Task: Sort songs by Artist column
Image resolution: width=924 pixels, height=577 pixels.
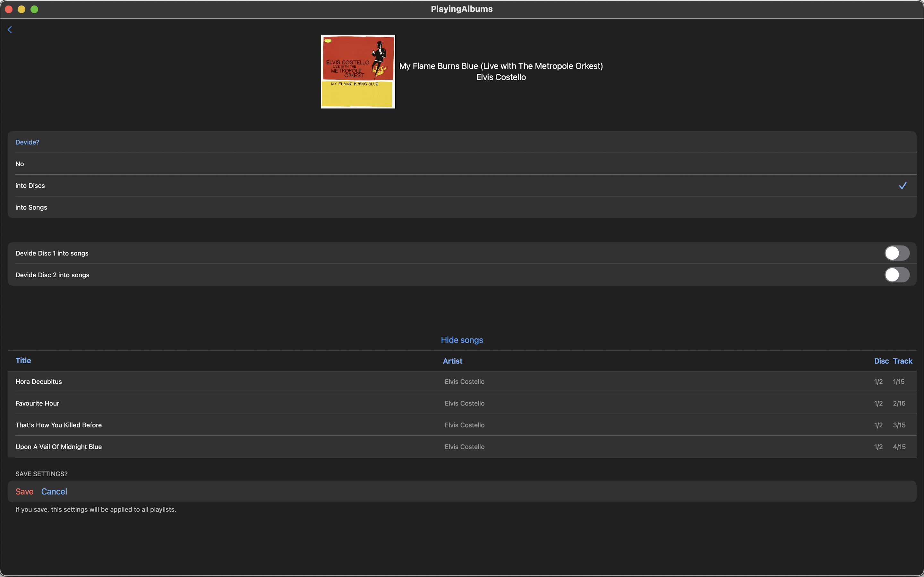Action: pos(452,361)
